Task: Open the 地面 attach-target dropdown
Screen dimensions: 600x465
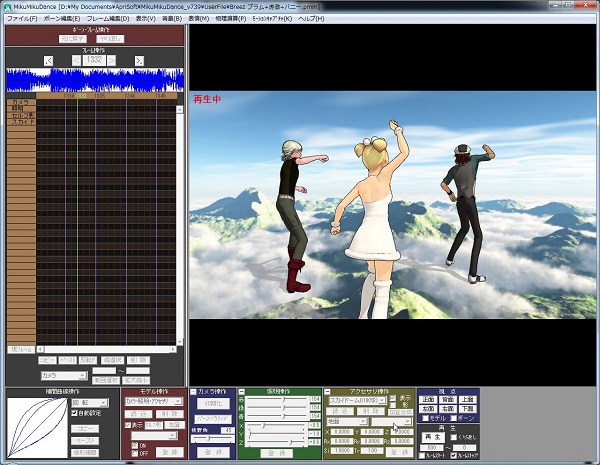Action: pyautogui.click(x=347, y=421)
